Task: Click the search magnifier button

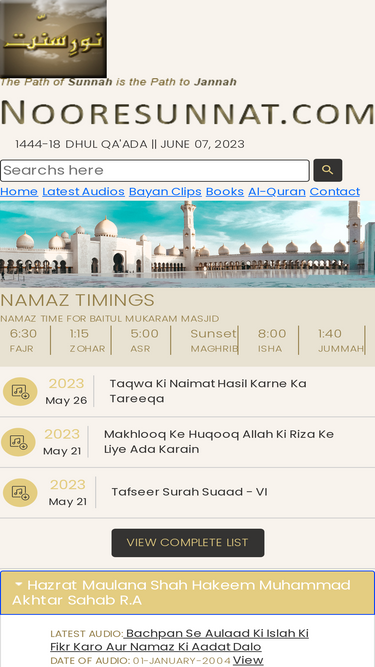Action: [x=327, y=170]
